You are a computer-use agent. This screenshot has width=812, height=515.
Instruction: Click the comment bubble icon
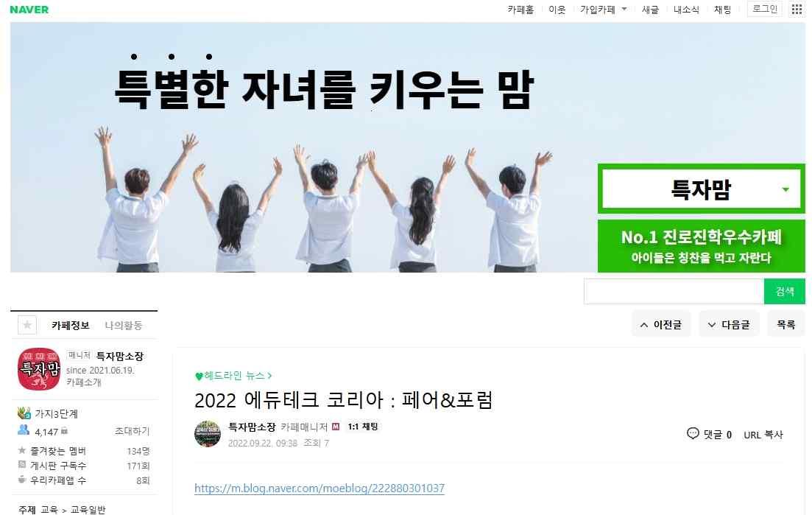click(x=693, y=433)
